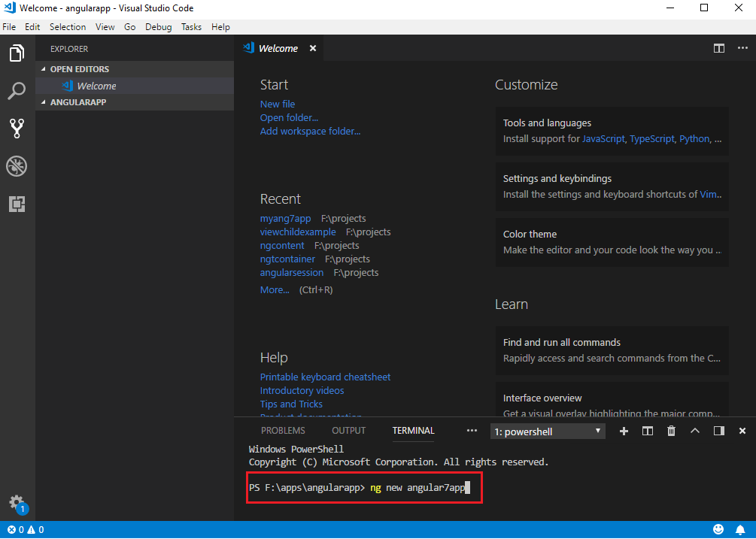Open the Extensions view
This screenshot has height=539, width=756.
[x=17, y=204]
